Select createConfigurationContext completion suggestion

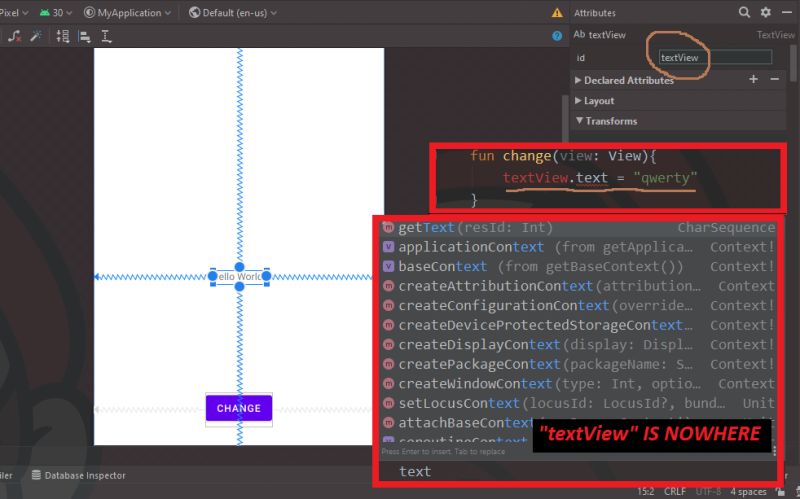coord(579,305)
